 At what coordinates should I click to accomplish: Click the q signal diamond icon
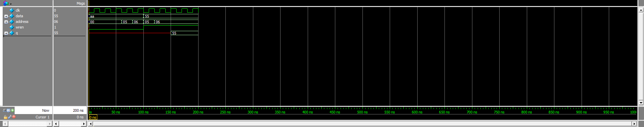click(12, 33)
